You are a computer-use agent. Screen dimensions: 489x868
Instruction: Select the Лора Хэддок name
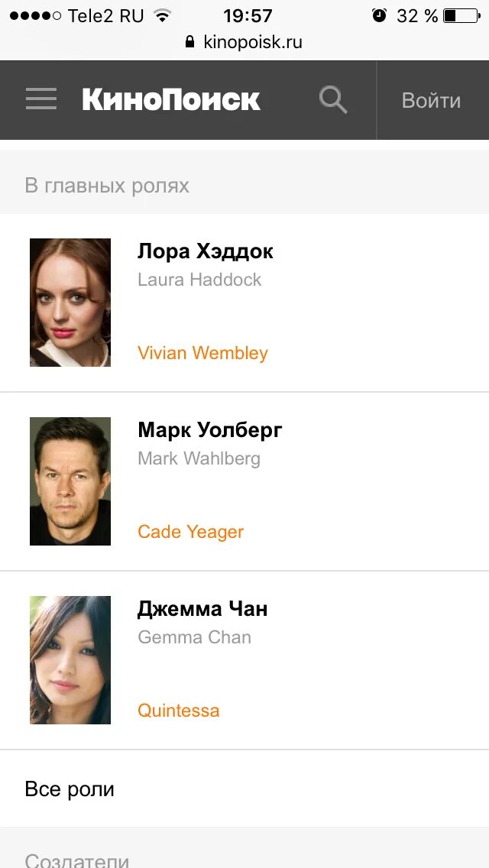pyautogui.click(x=206, y=251)
